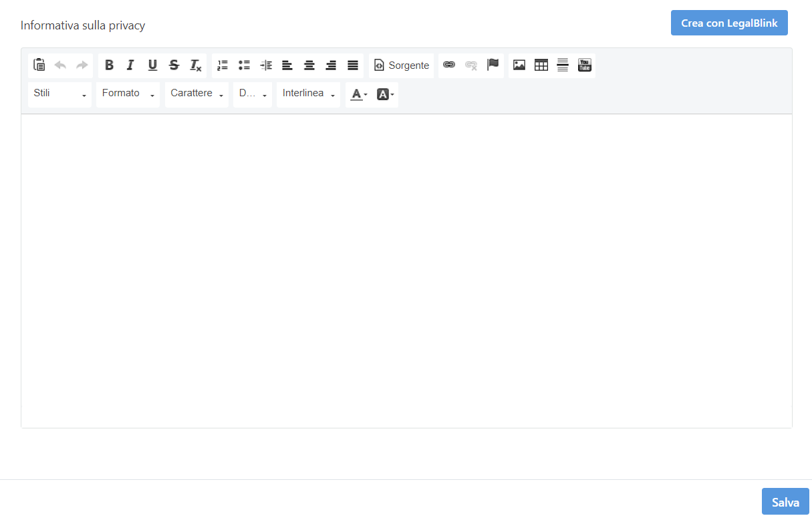Open the text color picker
The image size is (812, 520).
(x=359, y=95)
